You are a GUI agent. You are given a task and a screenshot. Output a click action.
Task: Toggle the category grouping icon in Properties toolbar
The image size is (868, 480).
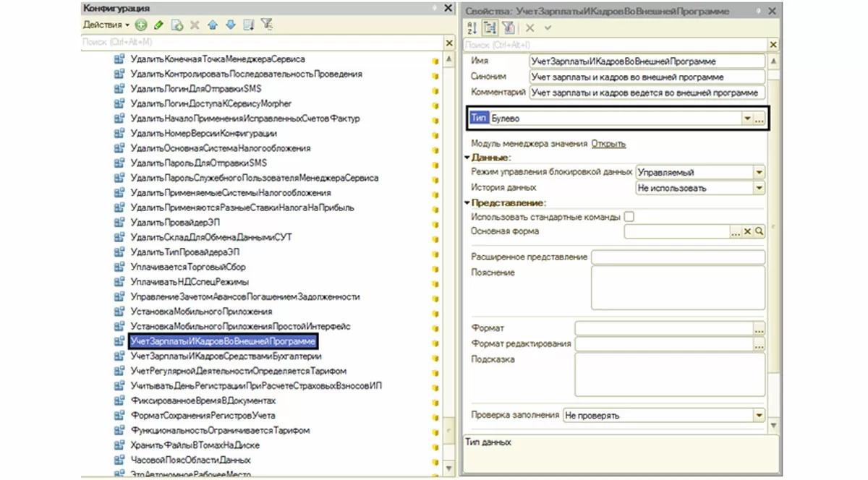click(x=490, y=27)
